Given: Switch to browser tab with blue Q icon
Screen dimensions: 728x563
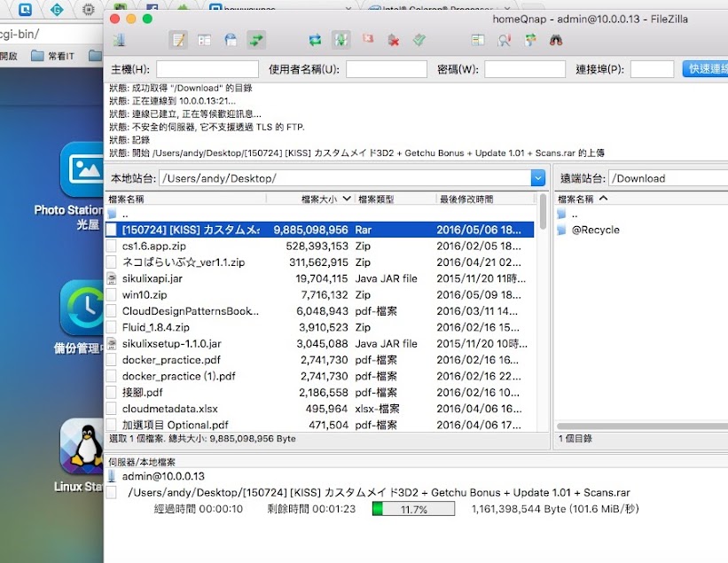Looking at the screenshot, I should point(25,9).
